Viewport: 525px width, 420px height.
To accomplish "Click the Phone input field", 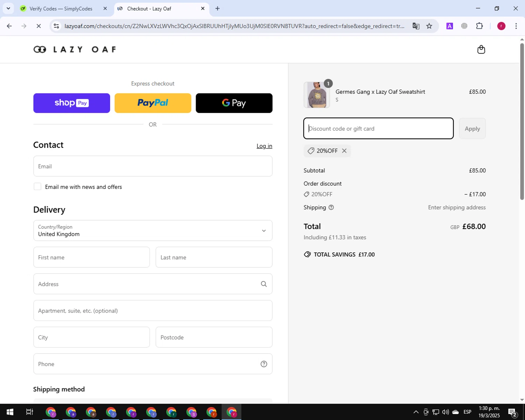I will pos(153,364).
